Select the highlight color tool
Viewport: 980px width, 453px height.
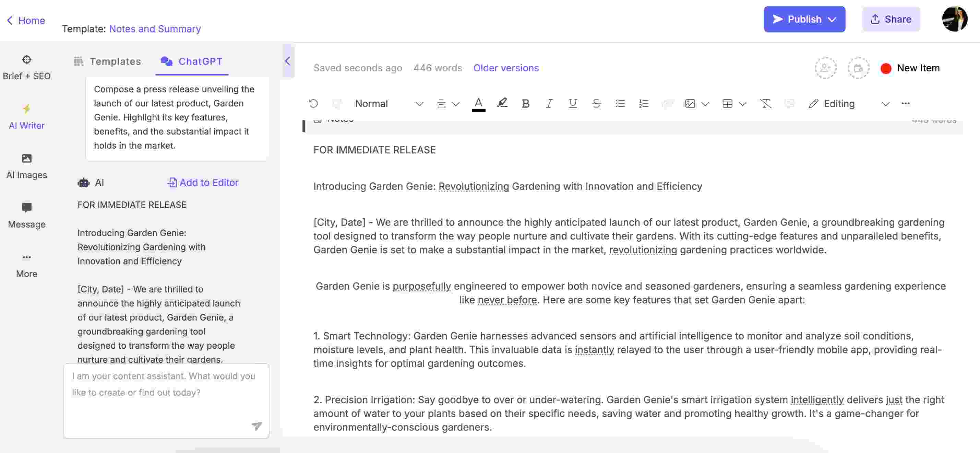pos(502,103)
